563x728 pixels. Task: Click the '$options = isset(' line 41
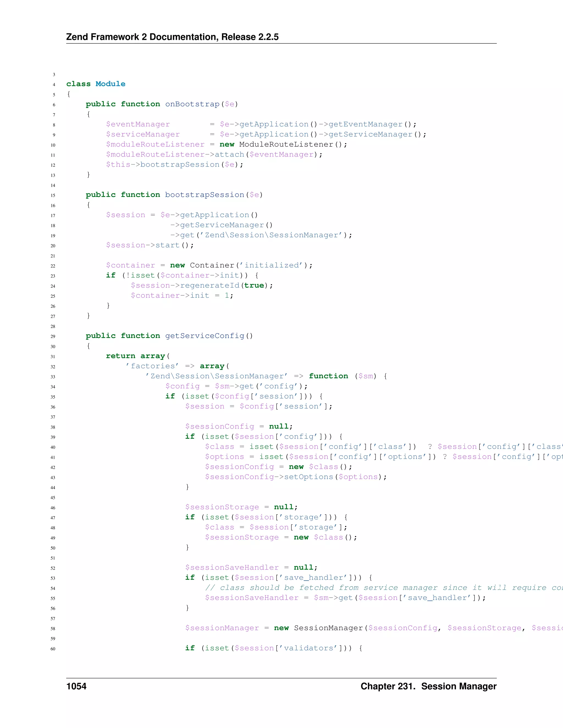point(384,457)
